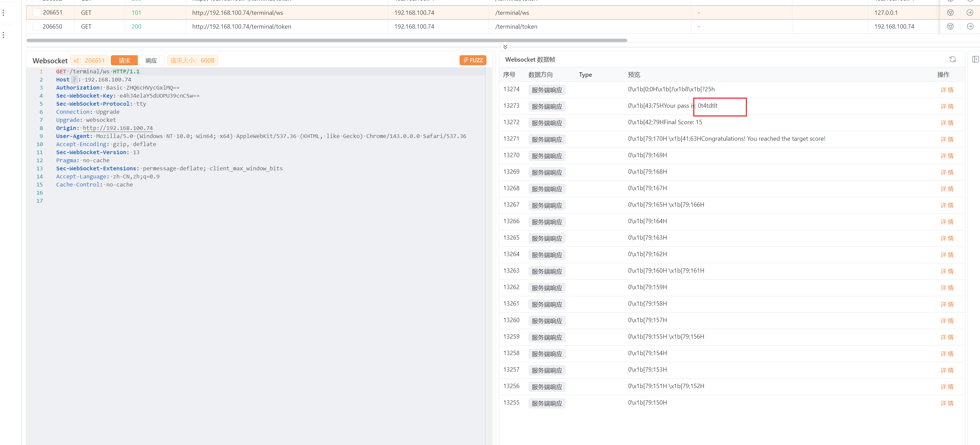Viewport: 980px width, 445px height.
Task: Switch to the 响应 tab
Action: (151, 61)
